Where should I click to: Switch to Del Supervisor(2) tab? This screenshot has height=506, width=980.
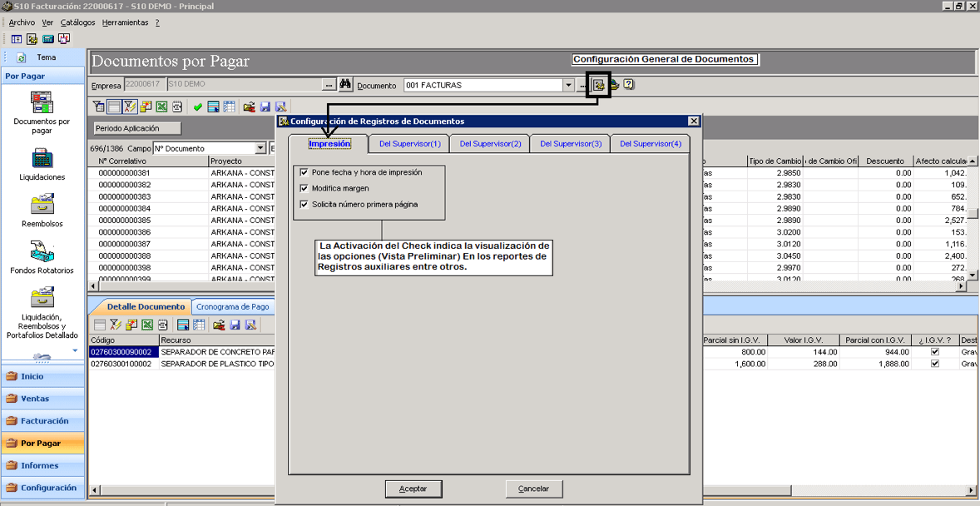(490, 144)
